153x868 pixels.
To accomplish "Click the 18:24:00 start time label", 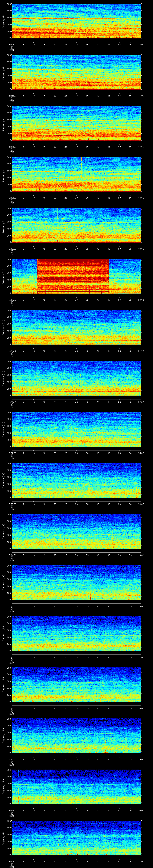I will coord(12,555).
